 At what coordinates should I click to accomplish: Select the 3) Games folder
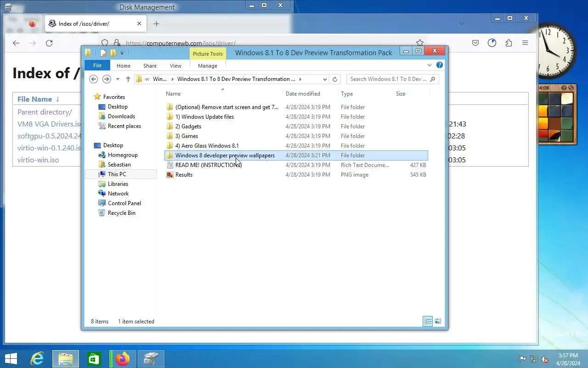coord(296,136)
